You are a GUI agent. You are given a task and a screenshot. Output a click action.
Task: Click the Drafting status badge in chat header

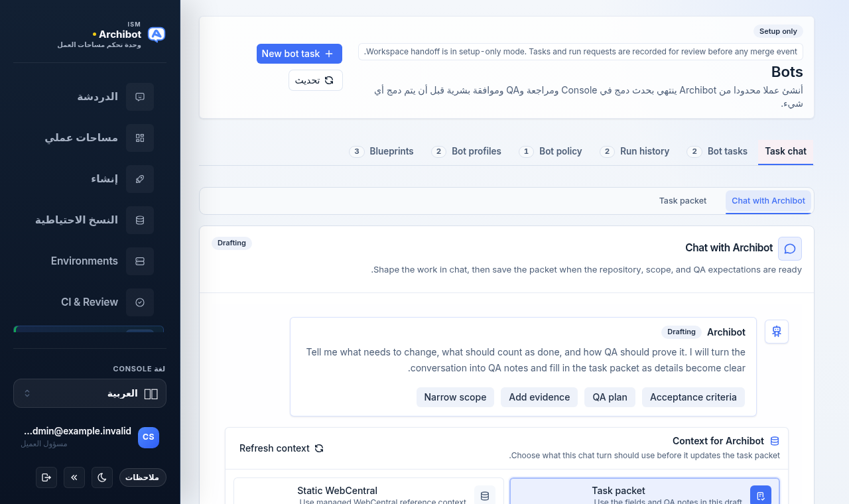pos(231,243)
